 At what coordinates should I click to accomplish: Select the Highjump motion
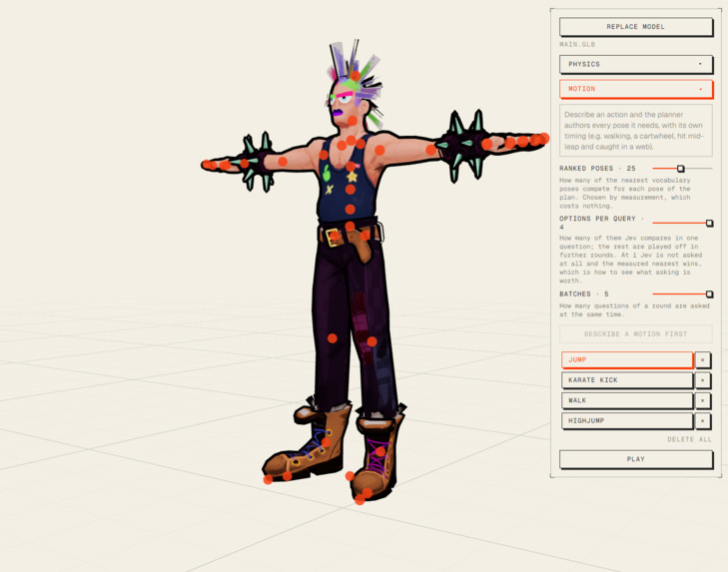(x=627, y=420)
